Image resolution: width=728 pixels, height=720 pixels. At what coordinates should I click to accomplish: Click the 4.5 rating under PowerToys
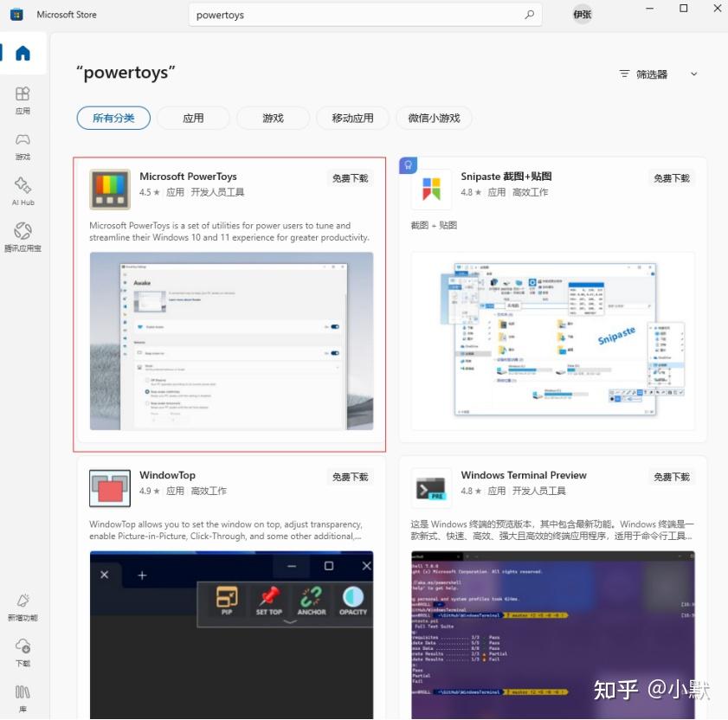149,192
